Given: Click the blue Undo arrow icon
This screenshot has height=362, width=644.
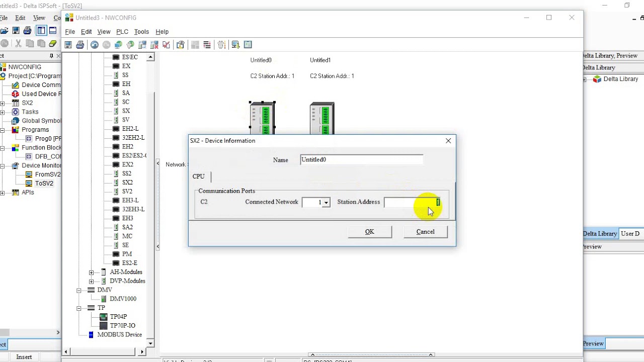Looking at the screenshot, I should click(95, 45).
